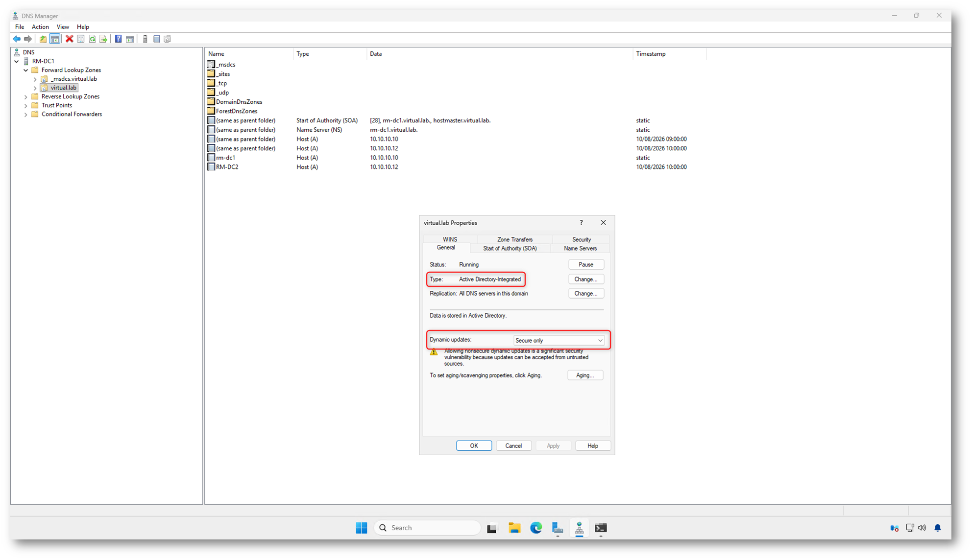Switch to the Name Servers tab
972x560 pixels.
coord(580,249)
